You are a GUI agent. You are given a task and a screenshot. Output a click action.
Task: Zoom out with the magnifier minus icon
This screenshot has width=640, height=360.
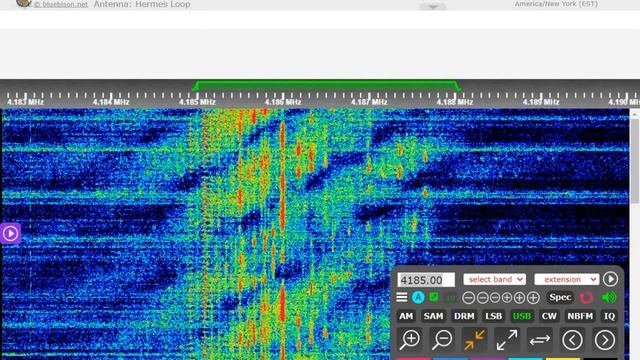coord(442,340)
